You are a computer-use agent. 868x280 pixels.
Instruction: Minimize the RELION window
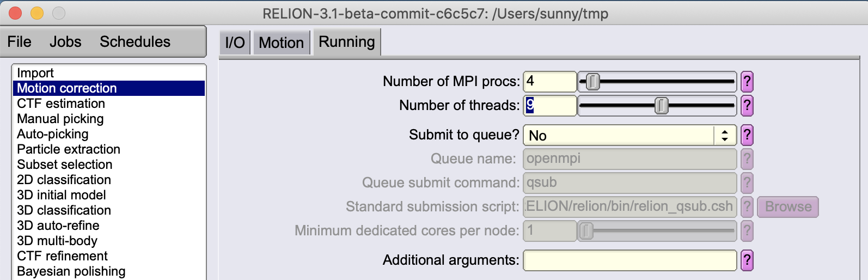tap(37, 13)
